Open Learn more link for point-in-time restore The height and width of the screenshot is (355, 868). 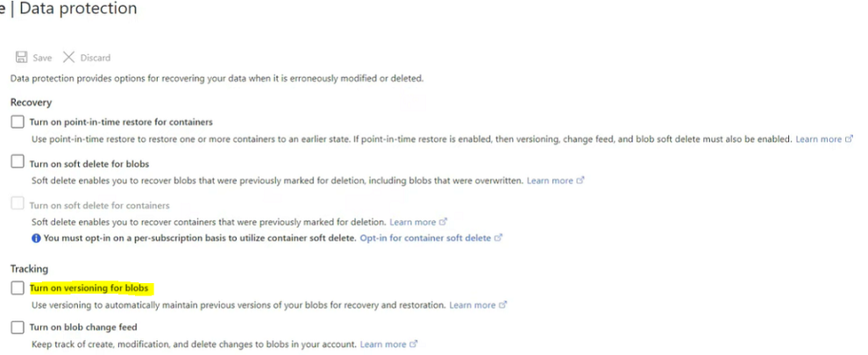(x=818, y=139)
